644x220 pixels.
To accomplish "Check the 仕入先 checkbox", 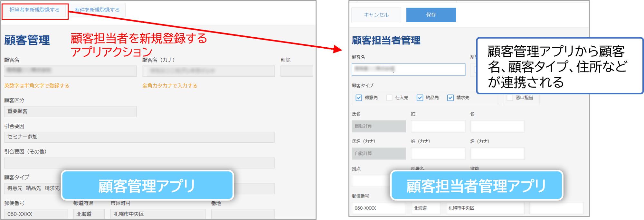I will 389,98.
